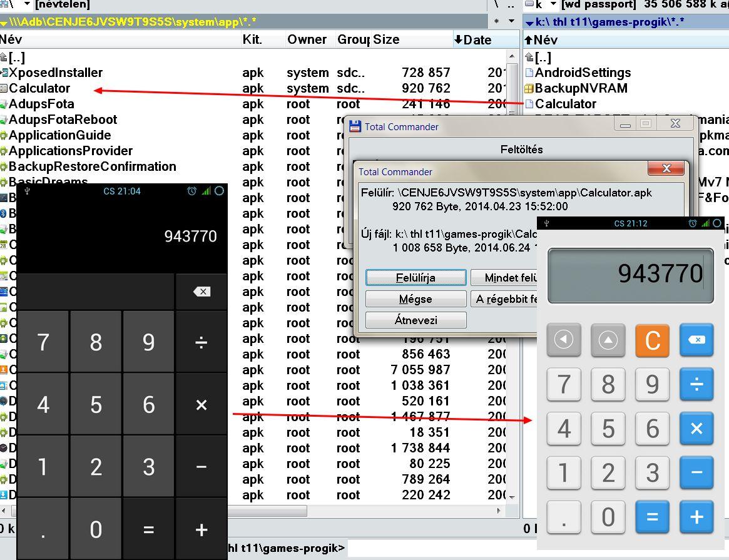The height and width of the screenshot is (560, 729).
Task: Tap 3 on light calculator
Action: click(x=652, y=472)
